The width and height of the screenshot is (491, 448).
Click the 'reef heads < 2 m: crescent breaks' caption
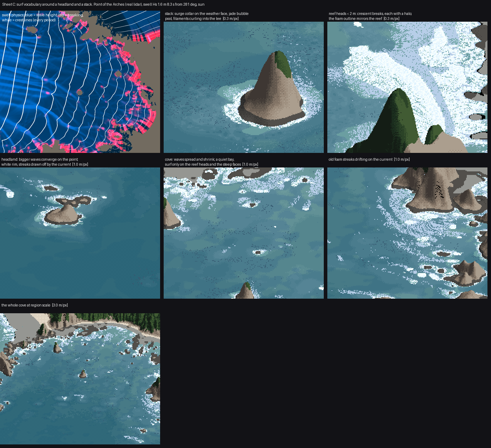(x=370, y=16)
